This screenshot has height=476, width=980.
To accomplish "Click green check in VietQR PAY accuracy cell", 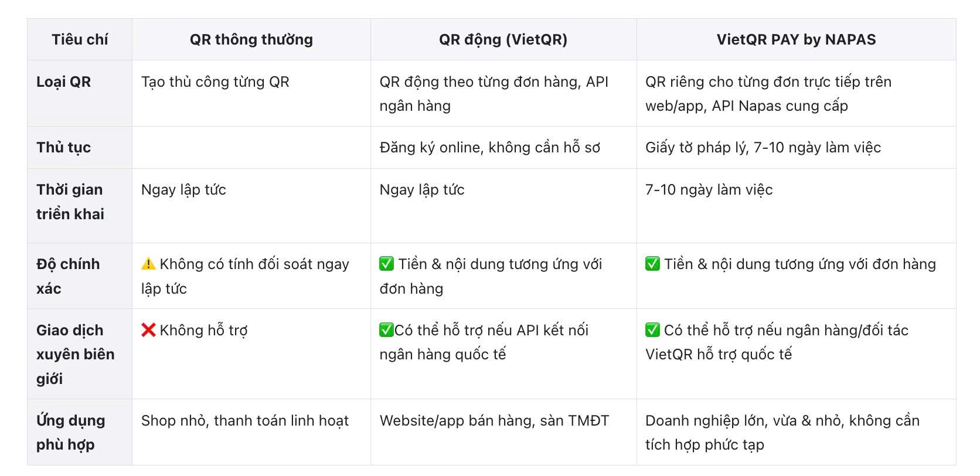I will pyautogui.click(x=652, y=264).
